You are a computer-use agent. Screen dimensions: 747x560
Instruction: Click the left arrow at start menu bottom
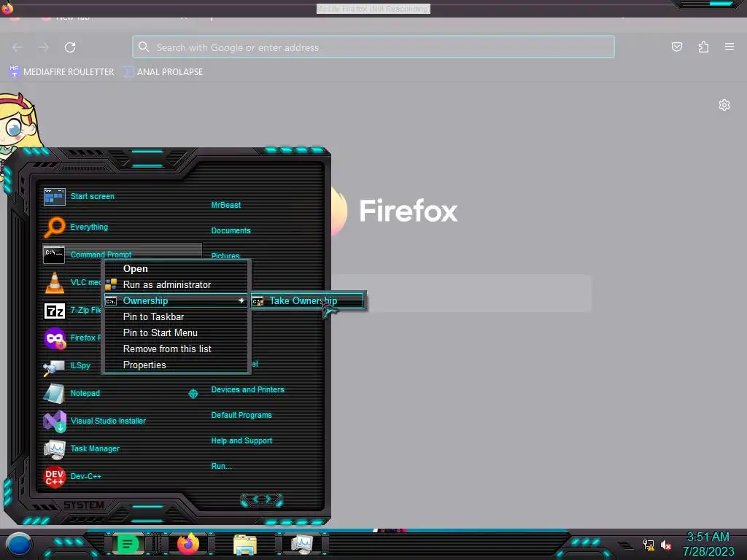pyautogui.click(x=255, y=499)
